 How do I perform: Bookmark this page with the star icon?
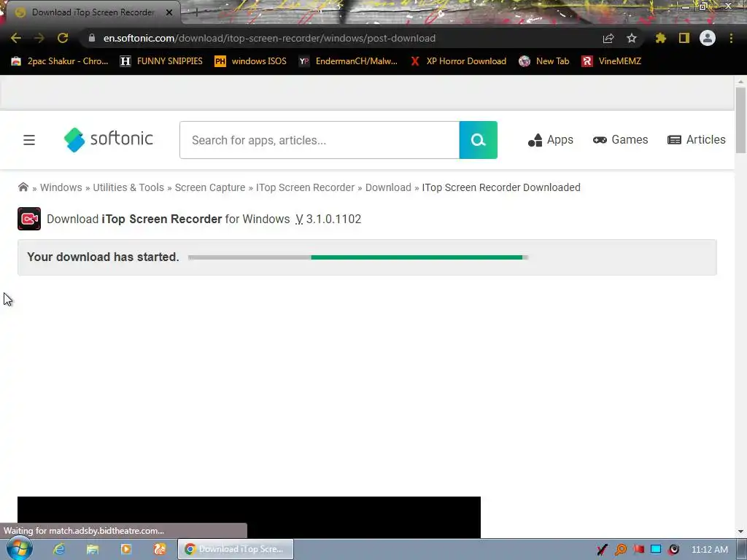[x=632, y=38]
